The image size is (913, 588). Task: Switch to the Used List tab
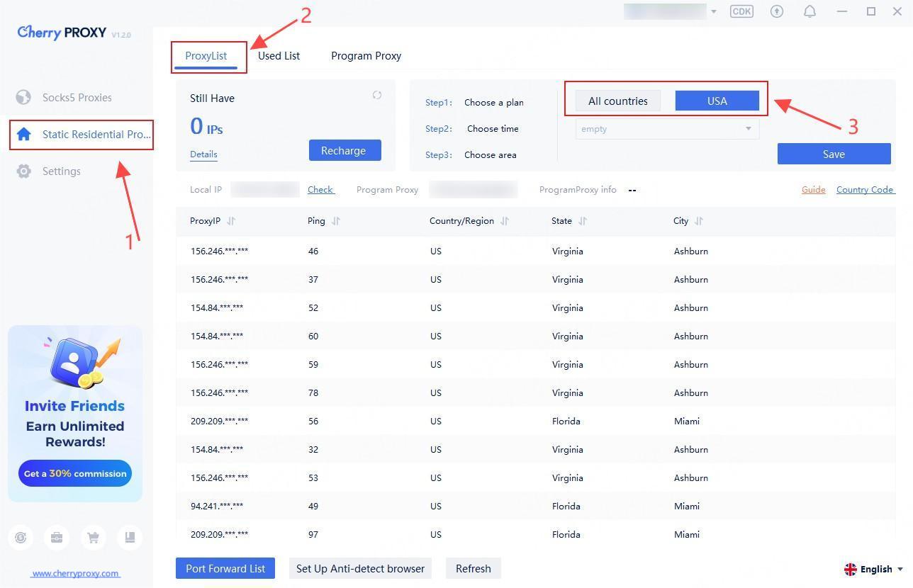pos(279,56)
